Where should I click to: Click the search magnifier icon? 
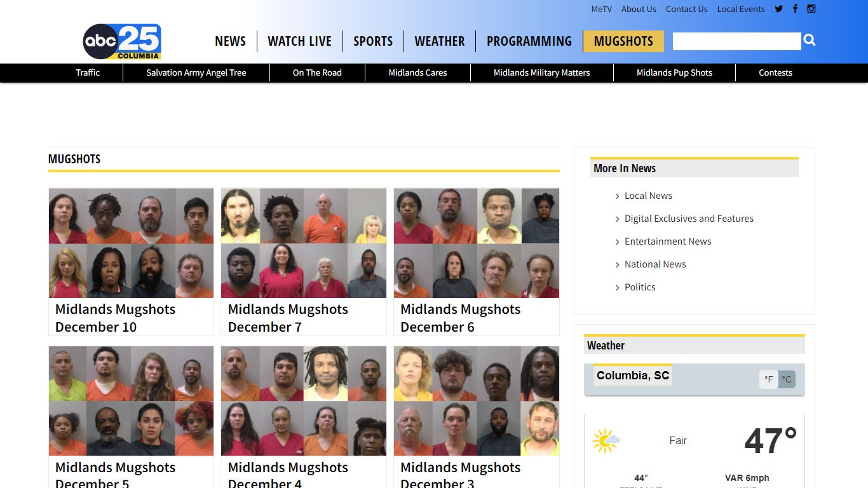tap(809, 41)
